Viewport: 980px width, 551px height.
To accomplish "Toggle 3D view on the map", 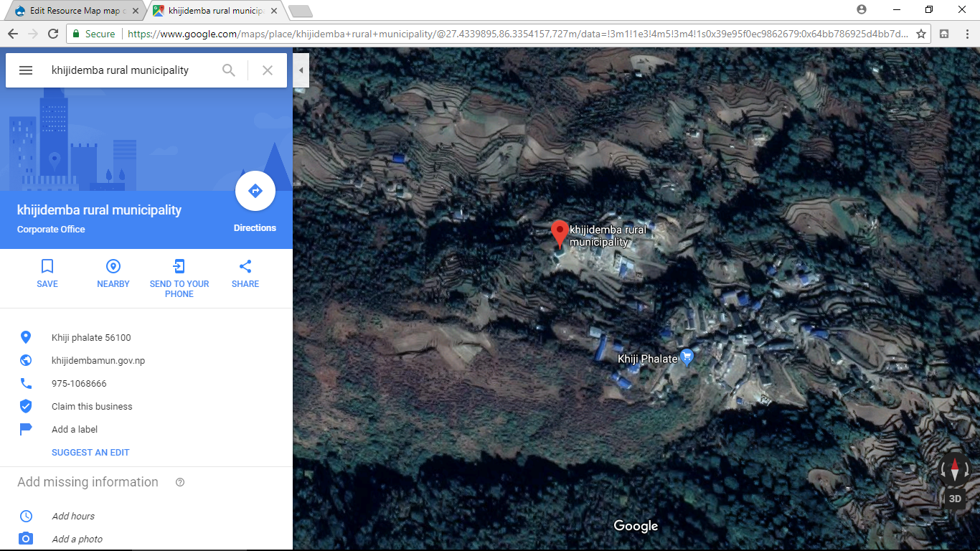I will (x=954, y=499).
